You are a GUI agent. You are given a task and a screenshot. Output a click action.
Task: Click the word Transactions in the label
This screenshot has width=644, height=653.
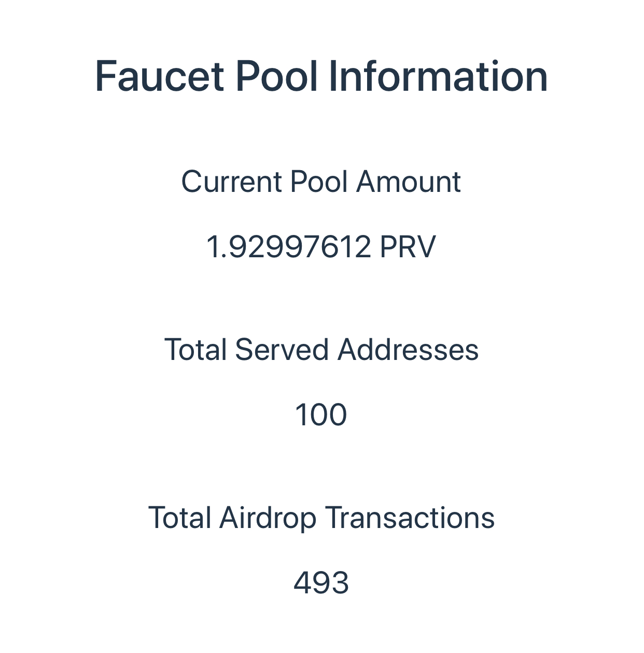(410, 518)
